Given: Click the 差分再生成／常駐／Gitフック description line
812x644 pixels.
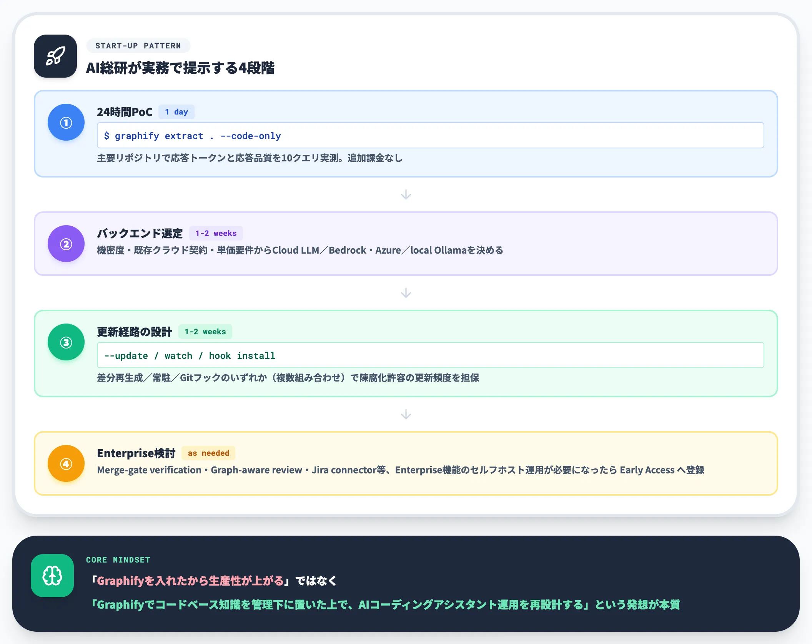Looking at the screenshot, I should pos(288,378).
